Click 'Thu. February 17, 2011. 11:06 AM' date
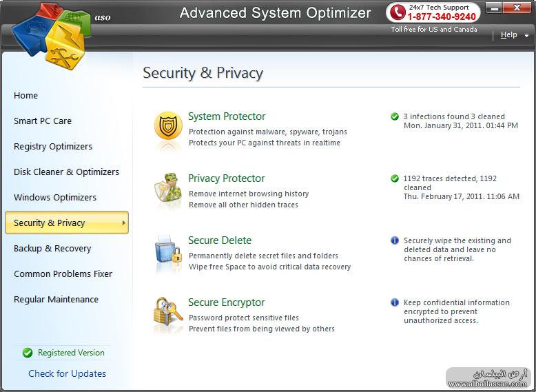536x392 pixels. (x=462, y=196)
